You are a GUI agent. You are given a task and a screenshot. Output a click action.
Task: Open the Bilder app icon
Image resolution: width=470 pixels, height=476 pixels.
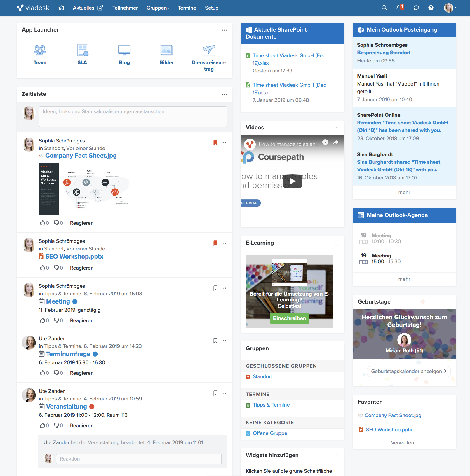click(x=167, y=51)
